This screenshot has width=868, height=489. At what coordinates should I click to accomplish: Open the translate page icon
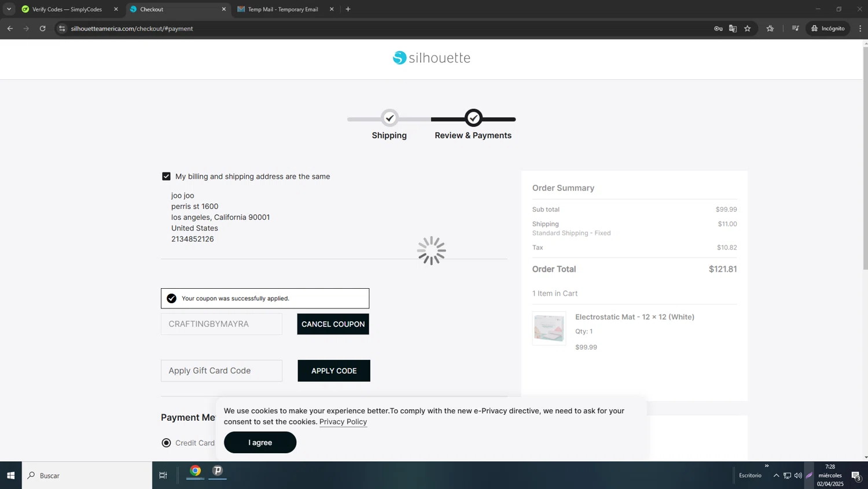tap(733, 28)
